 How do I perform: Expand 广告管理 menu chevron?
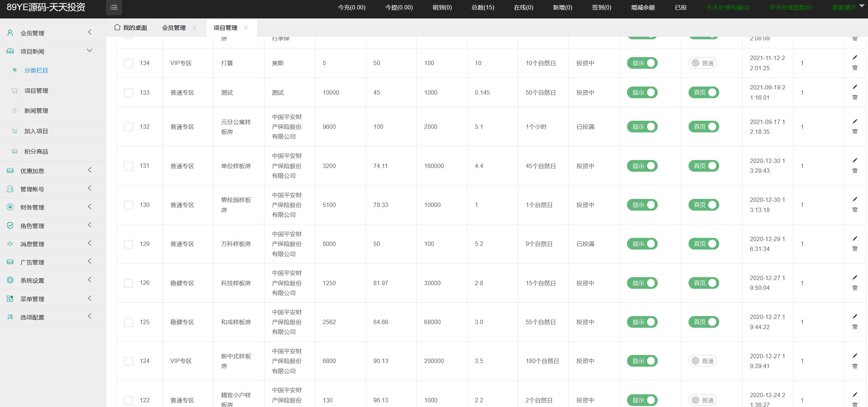90,262
